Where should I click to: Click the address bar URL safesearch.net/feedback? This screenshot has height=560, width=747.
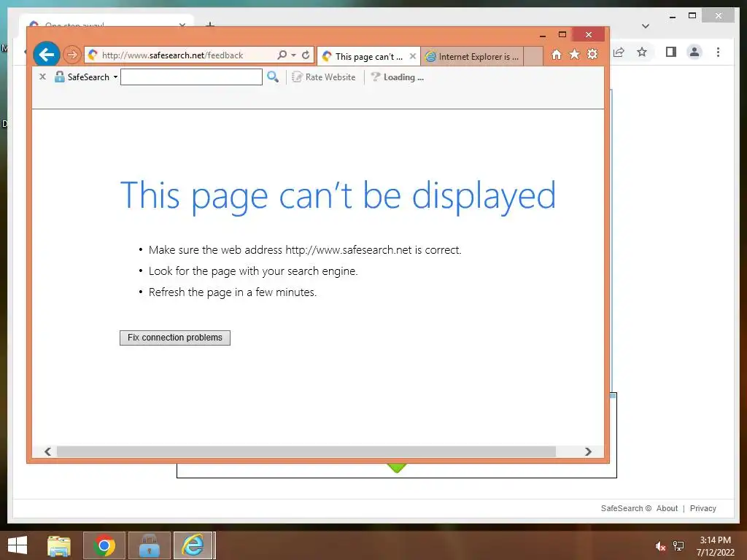click(x=172, y=55)
